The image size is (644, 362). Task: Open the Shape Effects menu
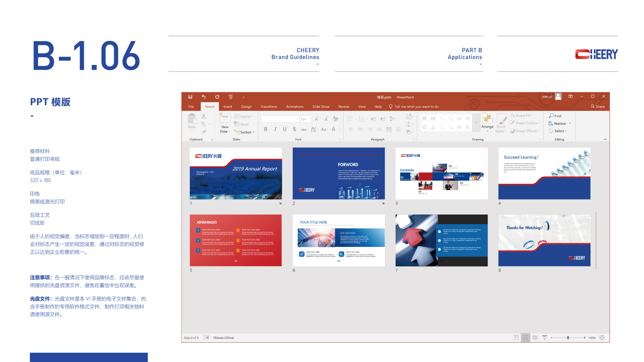pyautogui.click(x=524, y=131)
